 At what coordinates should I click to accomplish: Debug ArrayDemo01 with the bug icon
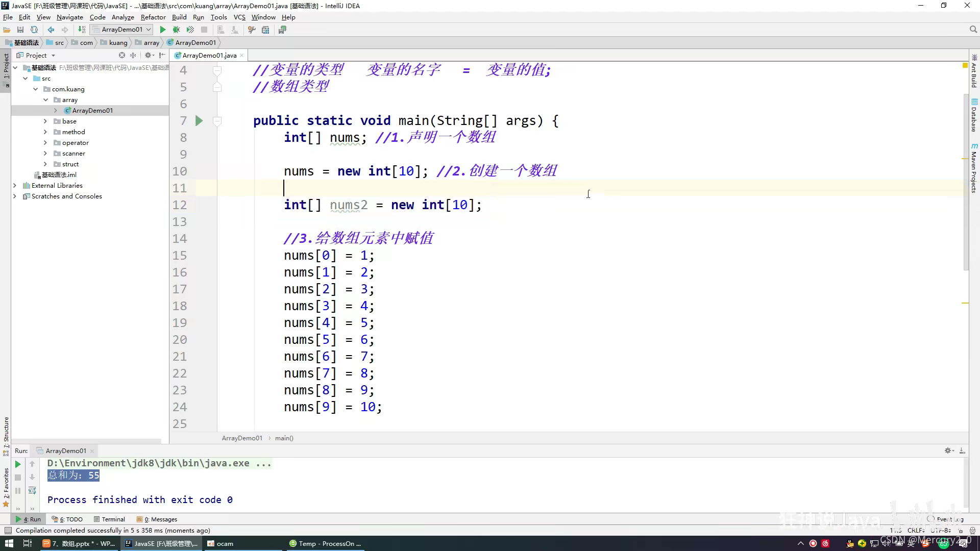(x=176, y=30)
